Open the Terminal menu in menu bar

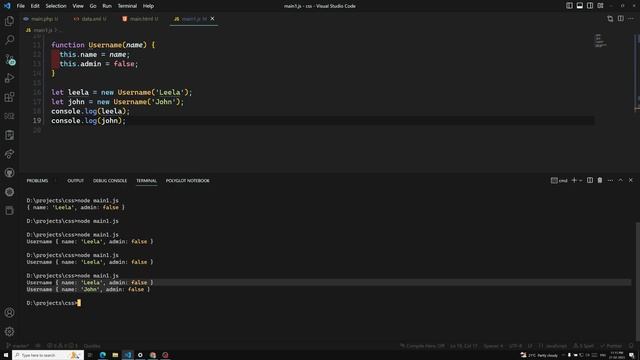[x=127, y=6]
